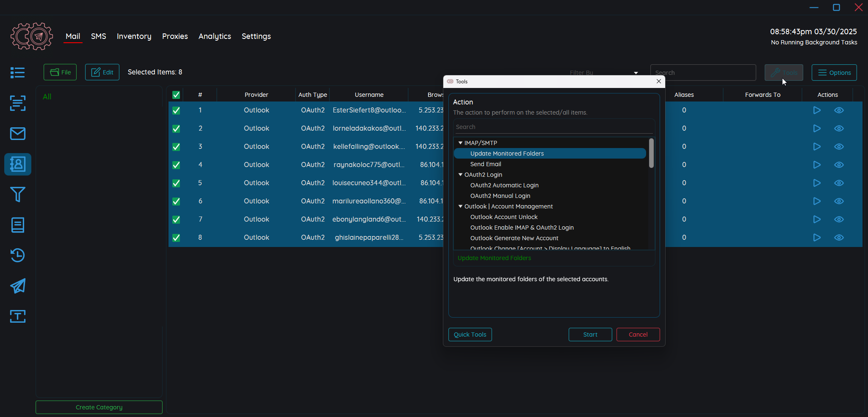Run play action for row 1 EsterSiefert8
The height and width of the screenshot is (417, 868).
pos(817,110)
